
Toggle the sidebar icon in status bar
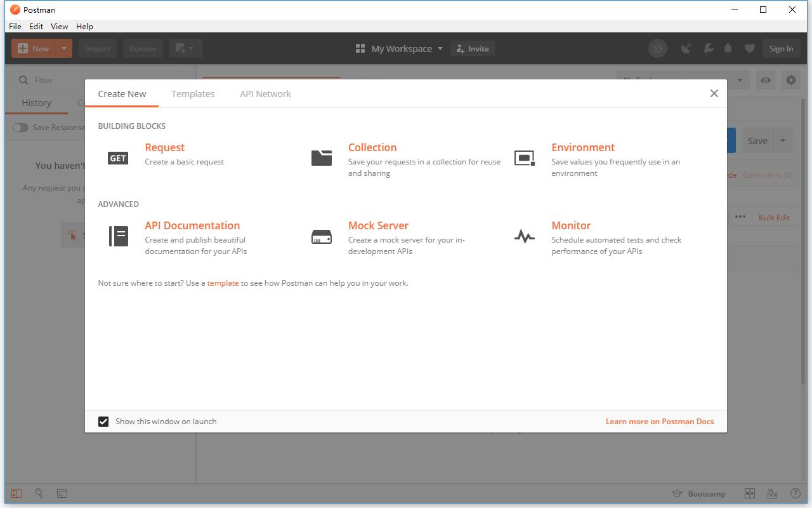[17, 493]
